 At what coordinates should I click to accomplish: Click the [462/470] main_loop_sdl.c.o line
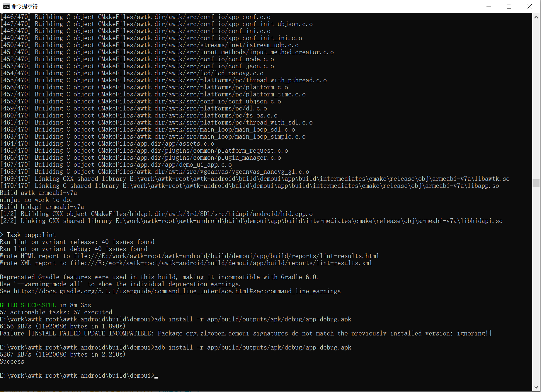point(147,129)
